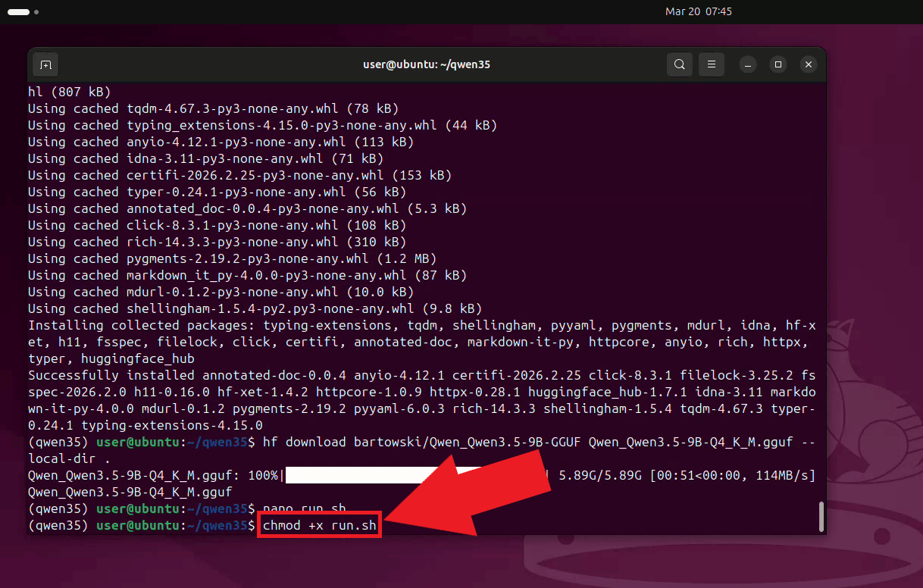The image size is (923, 588).
Task: Click the nano run.sh command text
Action: [x=303, y=508]
